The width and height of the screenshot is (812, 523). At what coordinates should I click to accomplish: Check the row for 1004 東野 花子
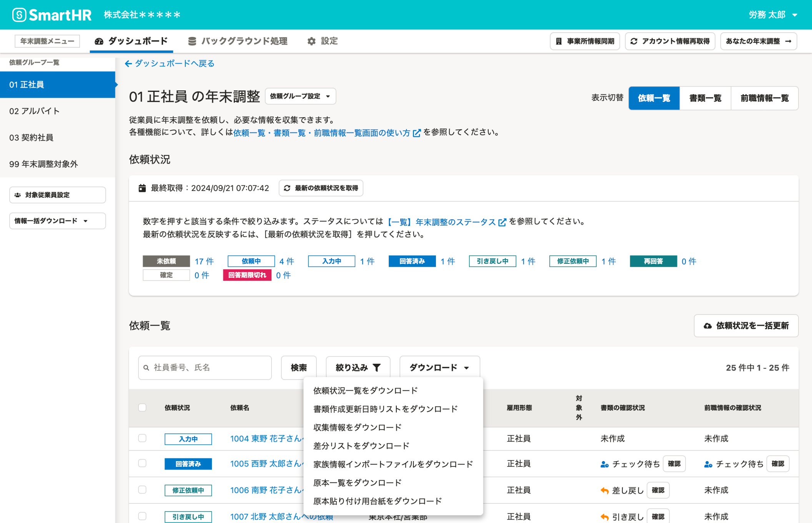[x=142, y=438]
